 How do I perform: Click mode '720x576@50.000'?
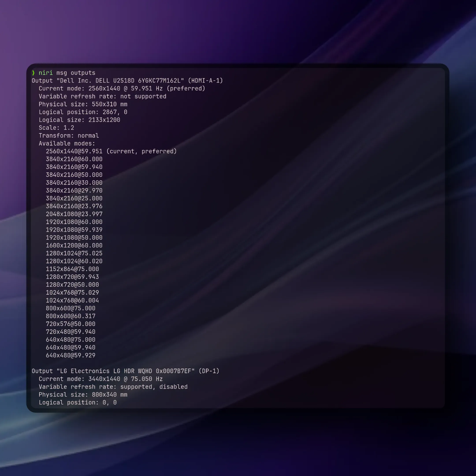coord(71,324)
